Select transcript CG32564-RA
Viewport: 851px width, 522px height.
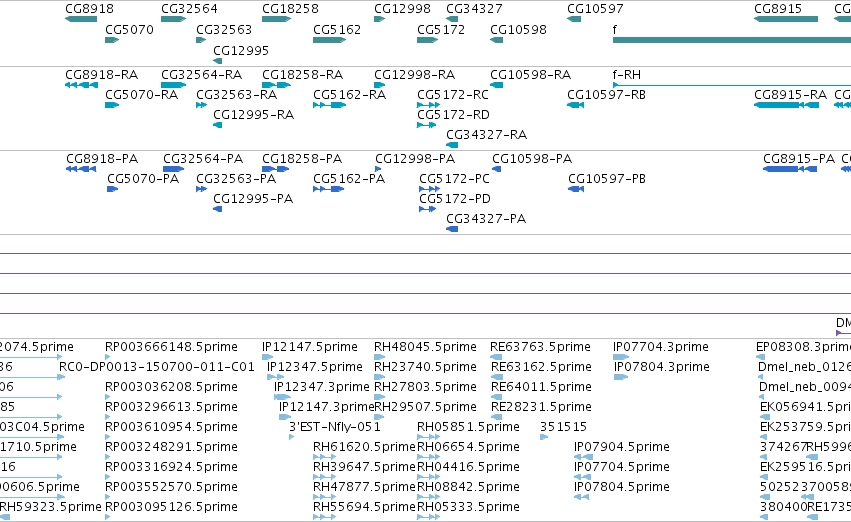point(201,75)
